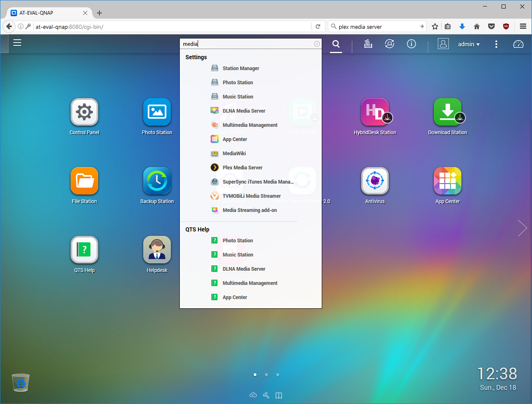Open the Photo Station desktop icon
The width and height of the screenshot is (532, 404).
tap(157, 112)
